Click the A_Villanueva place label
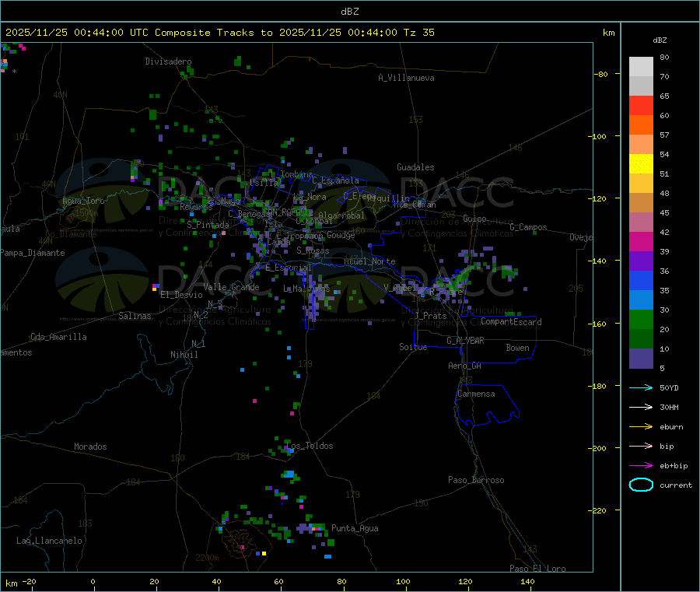Image resolution: width=700 pixels, height=592 pixels. (x=406, y=78)
